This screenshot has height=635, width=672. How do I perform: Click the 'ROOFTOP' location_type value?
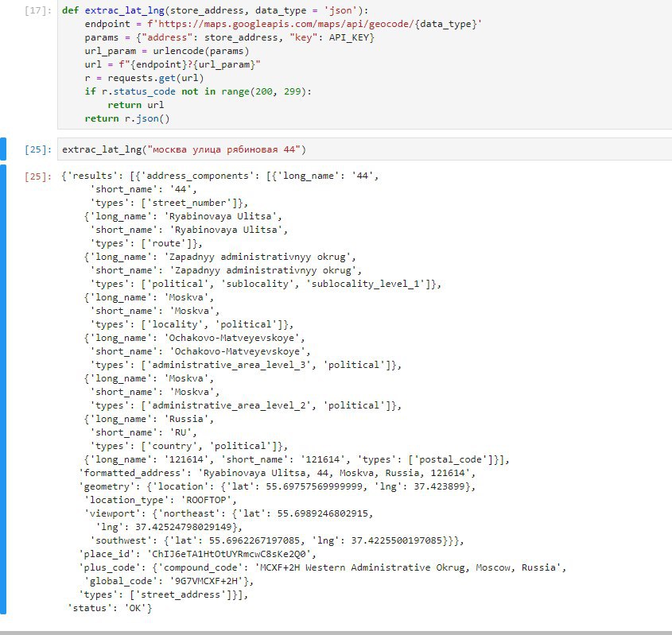pyautogui.click(x=206, y=500)
